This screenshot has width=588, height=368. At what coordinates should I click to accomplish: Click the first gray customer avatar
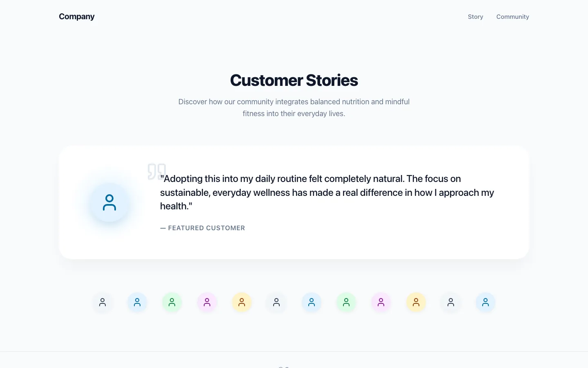point(102,303)
